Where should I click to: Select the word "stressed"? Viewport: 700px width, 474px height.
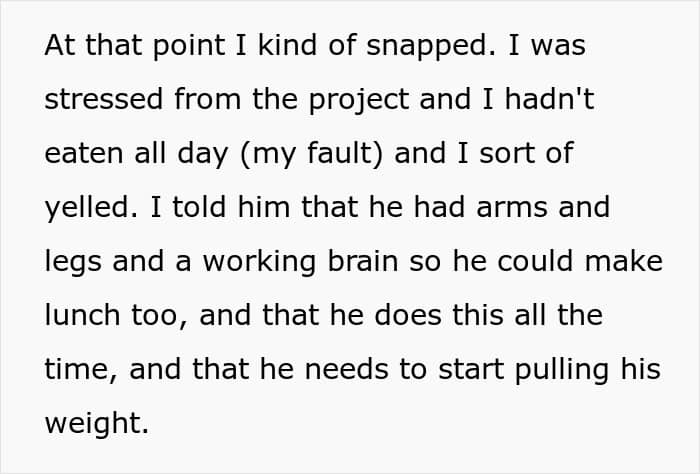point(104,99)
